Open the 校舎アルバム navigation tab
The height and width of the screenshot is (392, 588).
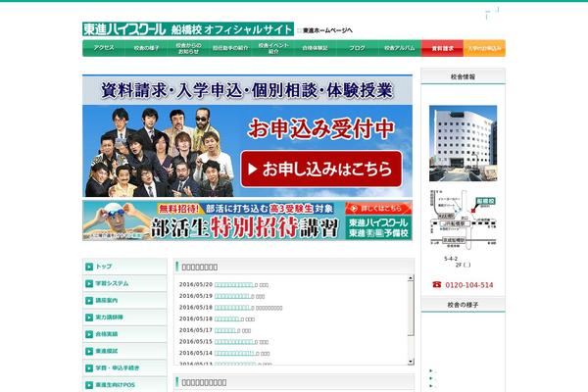point(400,48)
